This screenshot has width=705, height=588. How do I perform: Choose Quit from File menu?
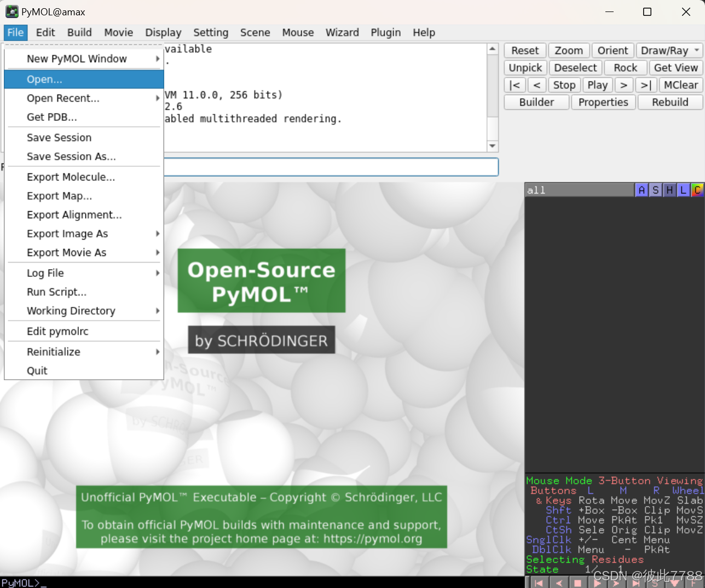click(x=84, y=370)
